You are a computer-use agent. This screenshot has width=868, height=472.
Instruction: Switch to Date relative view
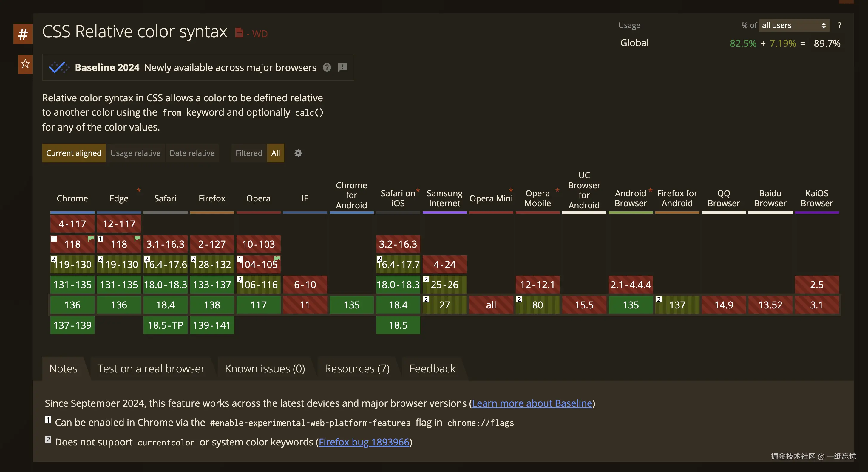point(192,153)
